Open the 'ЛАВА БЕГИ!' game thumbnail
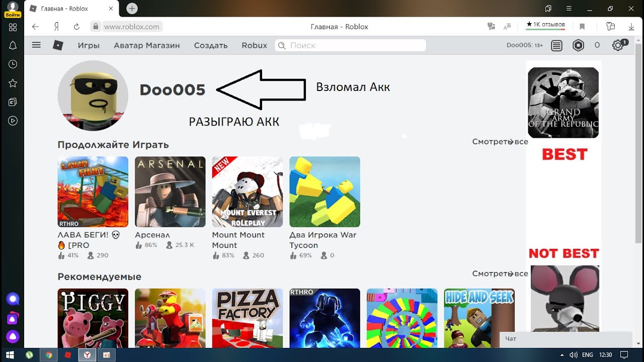Viewport: 644px width, 362px height. 93,192
